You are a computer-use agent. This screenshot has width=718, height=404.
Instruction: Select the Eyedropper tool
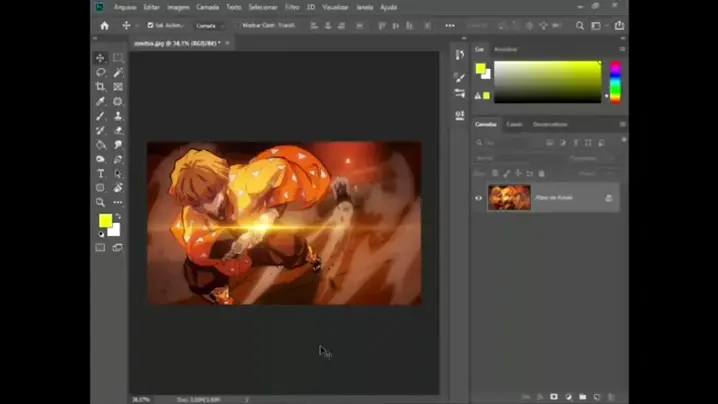100,101
